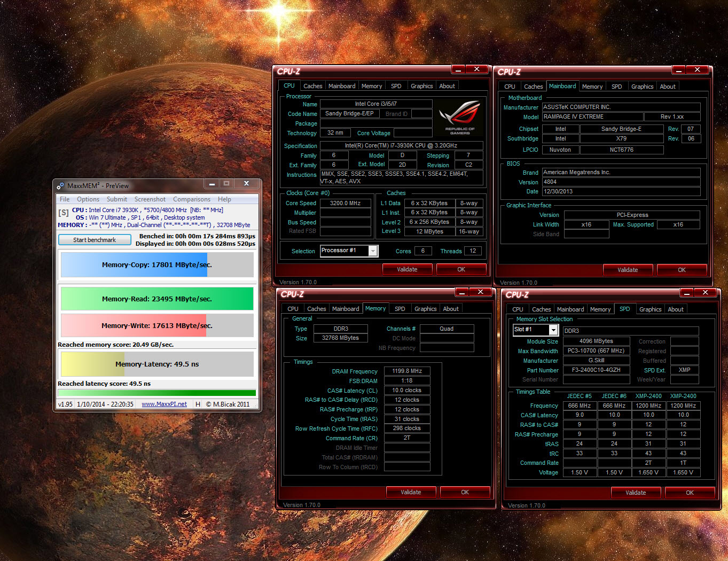Click the ROG Republic of Gamers logo
Viewport: 728px width, 561px height.
coord(460,116)
